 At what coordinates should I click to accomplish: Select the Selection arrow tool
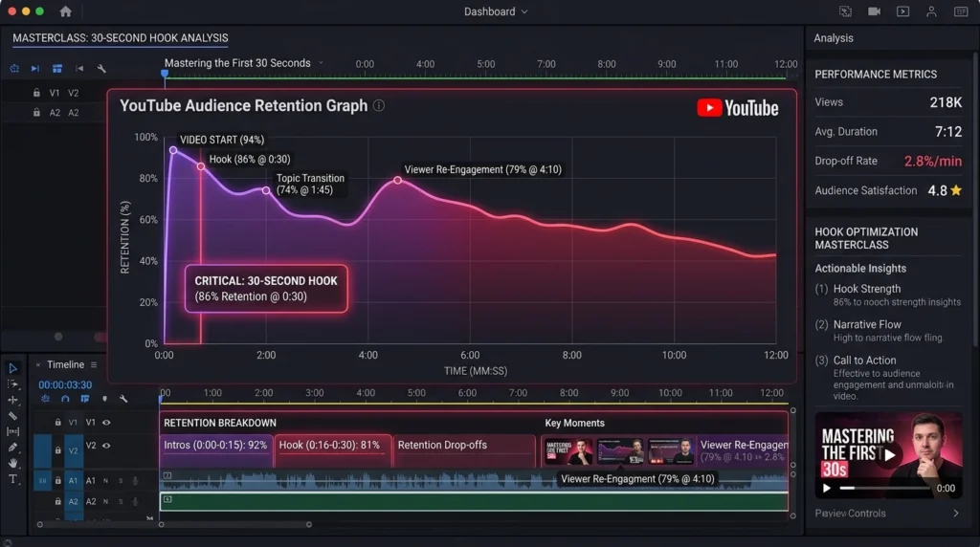pyautogui.click(x=12, y=368)
